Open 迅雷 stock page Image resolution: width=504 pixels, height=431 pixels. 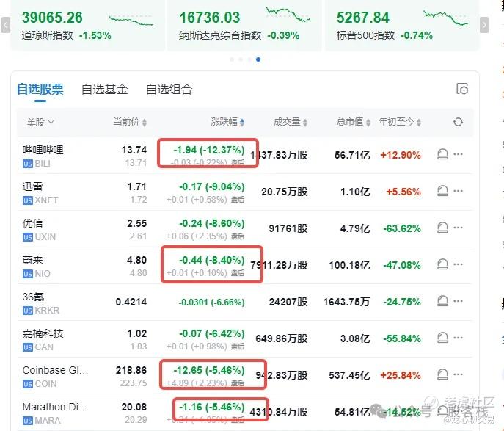[32, 186]
